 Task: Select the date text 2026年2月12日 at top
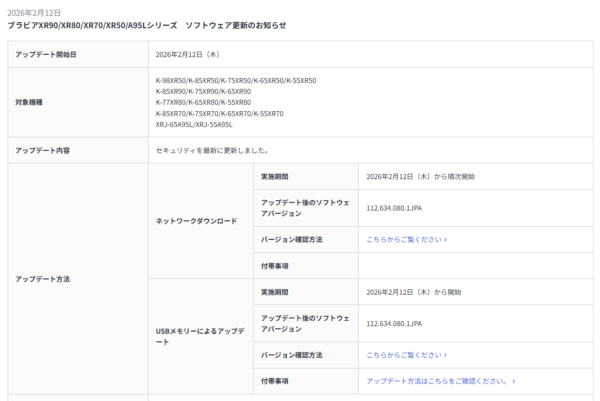click(34, 13)
